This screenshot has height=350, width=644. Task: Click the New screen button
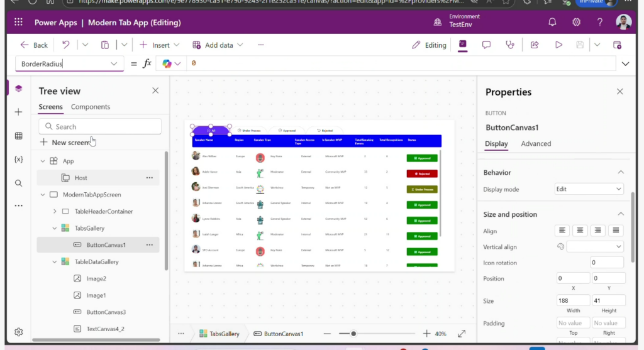point(64,143)
